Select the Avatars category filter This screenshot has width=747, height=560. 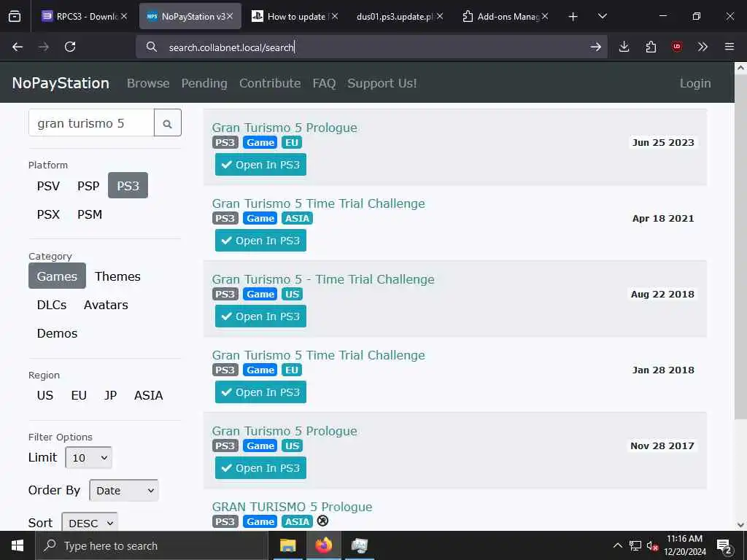point(106,305)
